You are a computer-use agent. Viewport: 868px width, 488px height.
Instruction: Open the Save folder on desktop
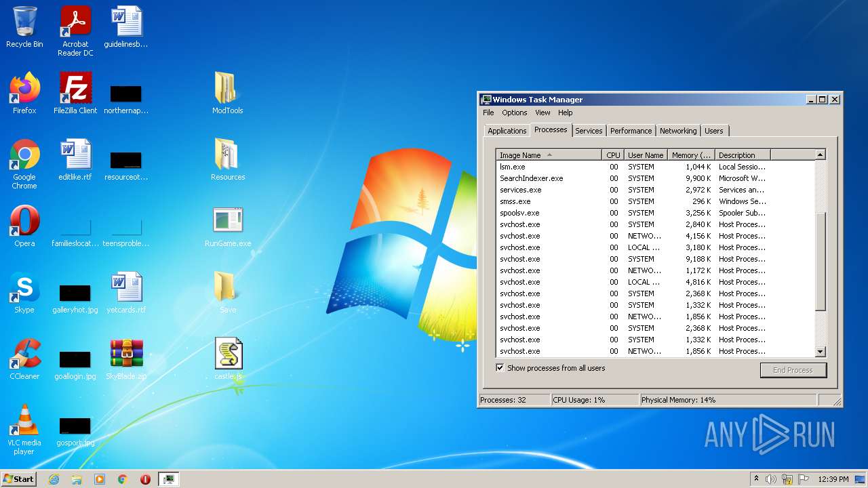click(x=227, y=293)
